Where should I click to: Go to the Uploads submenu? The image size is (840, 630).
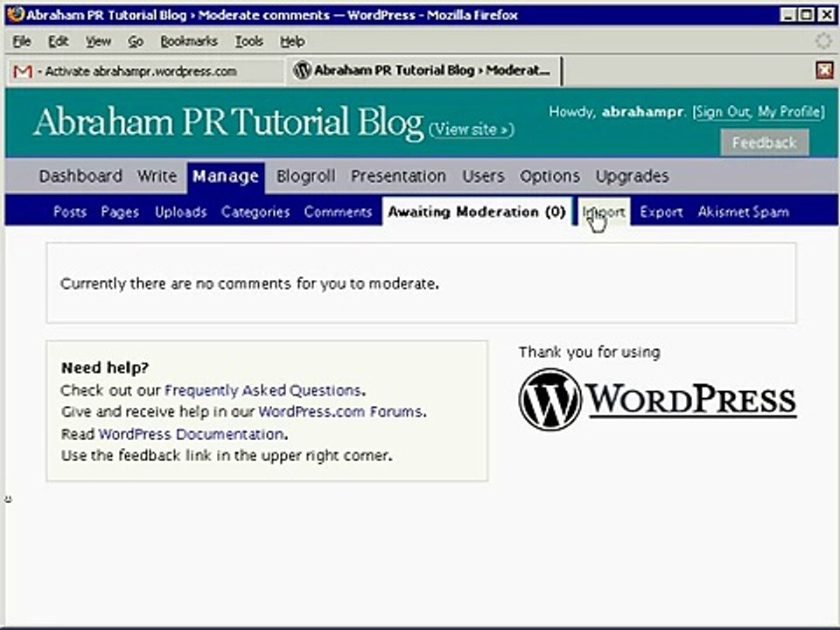(x=180, y=212)
